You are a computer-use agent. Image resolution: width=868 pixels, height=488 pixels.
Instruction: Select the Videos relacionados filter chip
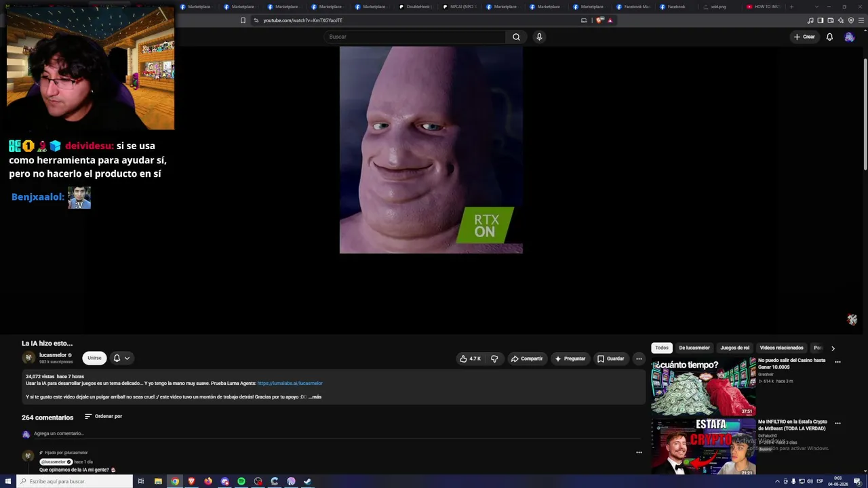point(782,348)
